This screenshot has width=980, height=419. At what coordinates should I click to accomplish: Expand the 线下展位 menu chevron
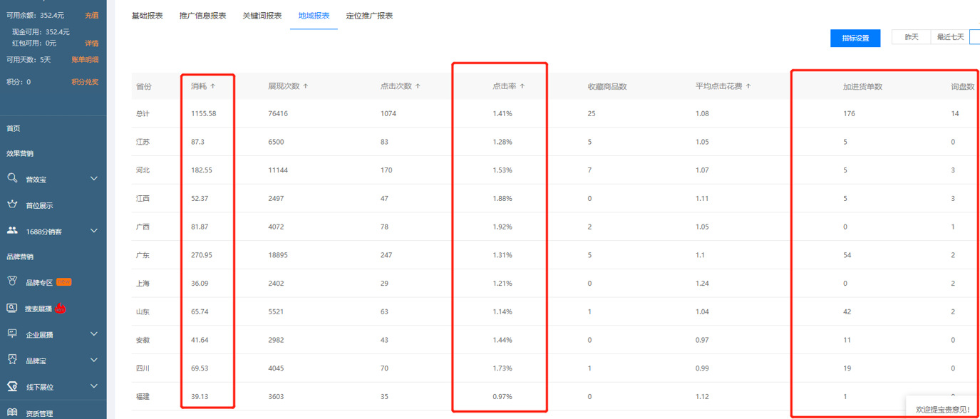(x=94, y=386)
